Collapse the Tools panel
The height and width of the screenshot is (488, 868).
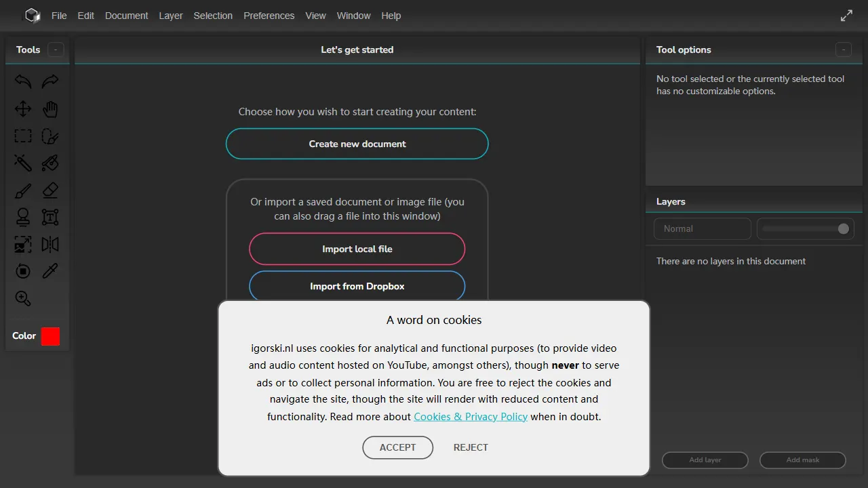(56, 49)
